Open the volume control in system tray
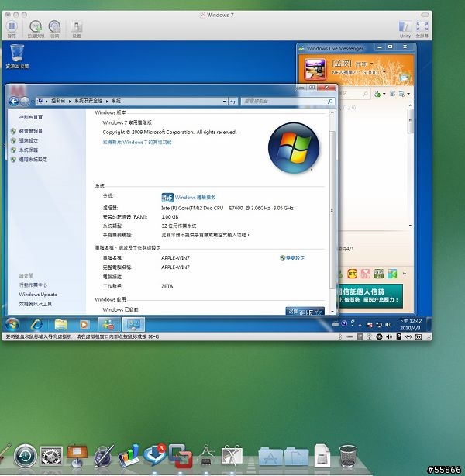The image size is (465, 476). tap(388, 325)
